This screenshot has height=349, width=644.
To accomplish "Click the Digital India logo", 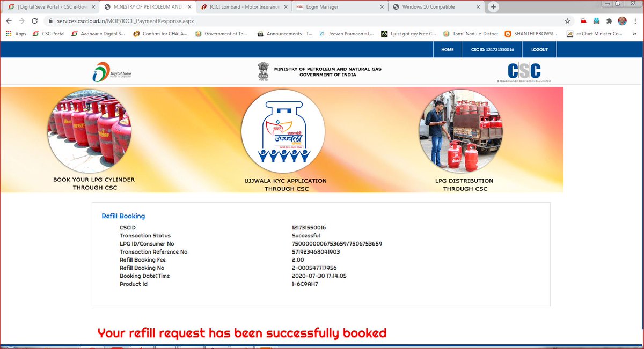I will [x=112, y=72].
